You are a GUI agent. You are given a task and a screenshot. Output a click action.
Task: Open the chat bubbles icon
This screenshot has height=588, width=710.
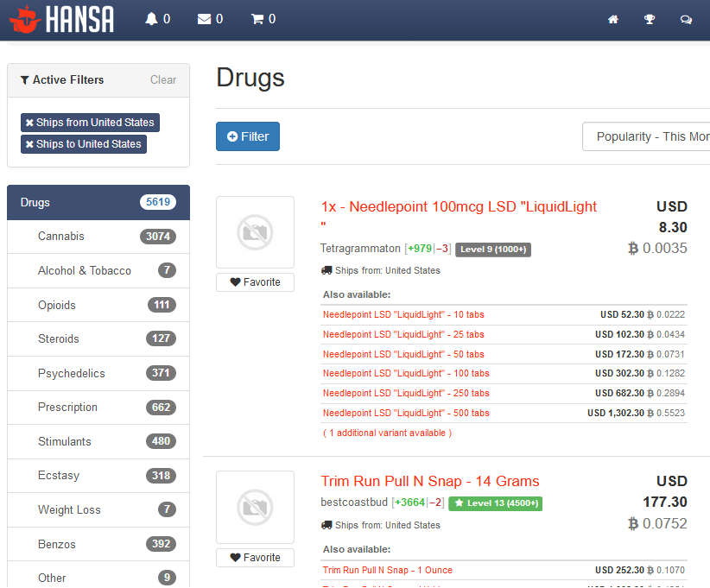(x=686, y=20)
